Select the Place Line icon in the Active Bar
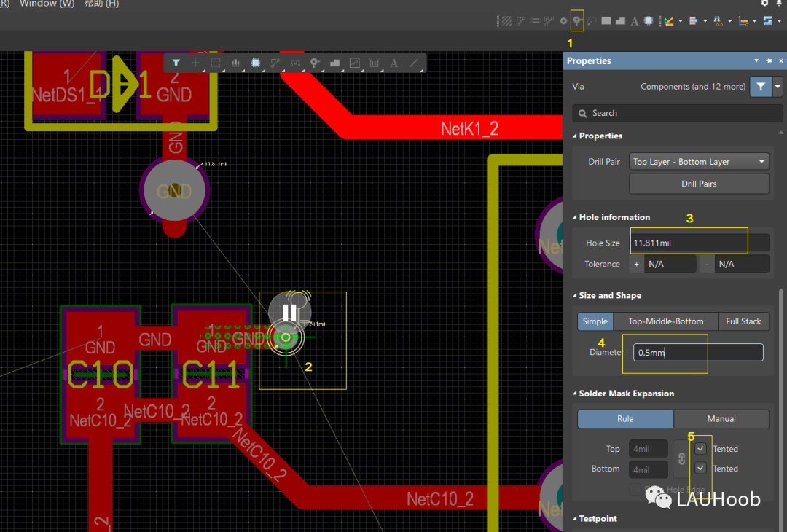The image size is (787, 532). [x=414, y=63]
